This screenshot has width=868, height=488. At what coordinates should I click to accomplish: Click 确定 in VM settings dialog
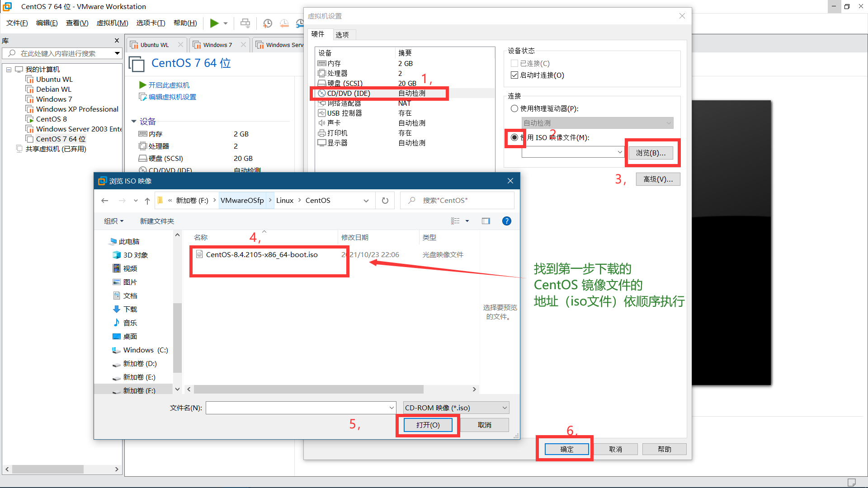click(567, 449)
